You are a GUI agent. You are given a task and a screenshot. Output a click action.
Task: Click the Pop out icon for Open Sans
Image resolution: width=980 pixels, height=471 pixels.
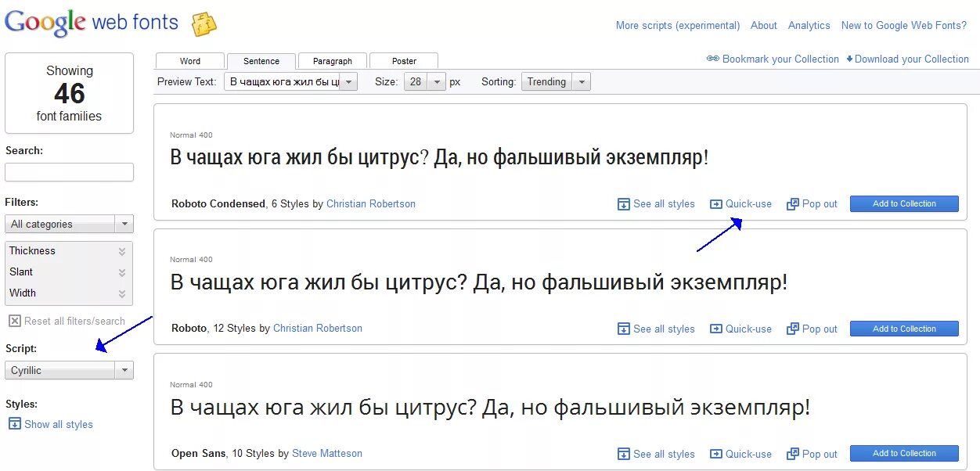[x=793, y=455]
